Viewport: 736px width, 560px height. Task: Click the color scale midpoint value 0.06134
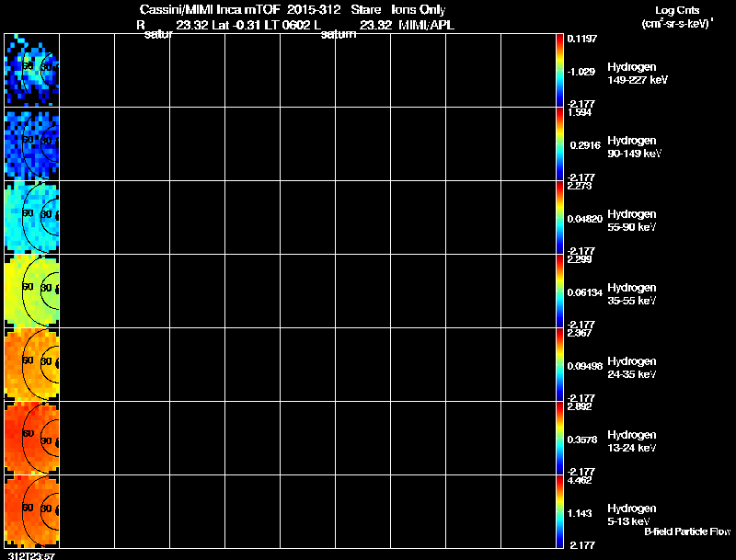[x=585, y=292]
